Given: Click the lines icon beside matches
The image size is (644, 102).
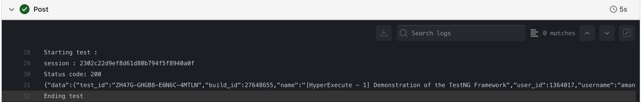Looking at the screenshot, I should [534, 33].
